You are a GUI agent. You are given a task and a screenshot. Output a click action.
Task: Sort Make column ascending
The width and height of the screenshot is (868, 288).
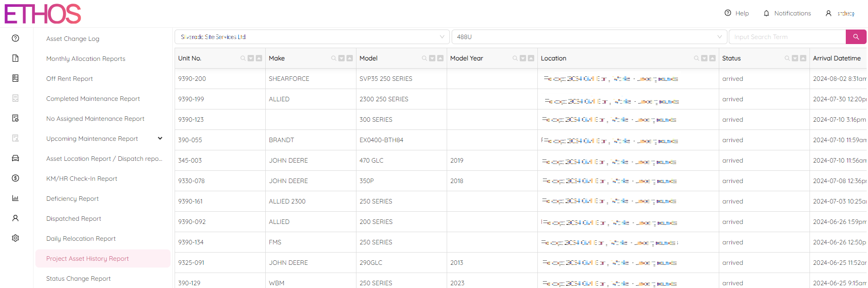tap(350, 58)
